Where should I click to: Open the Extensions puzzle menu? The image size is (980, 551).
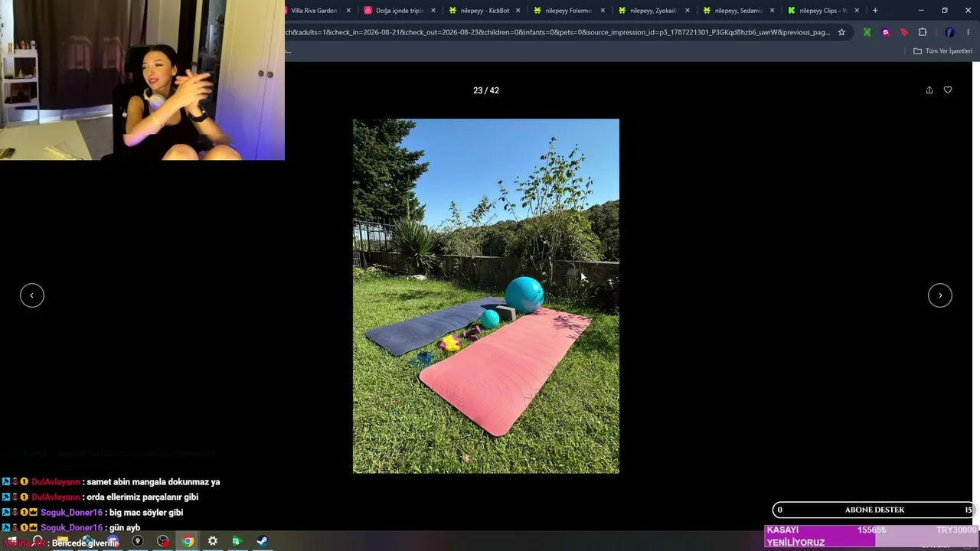pyautogui.click(x=923, y=32)
